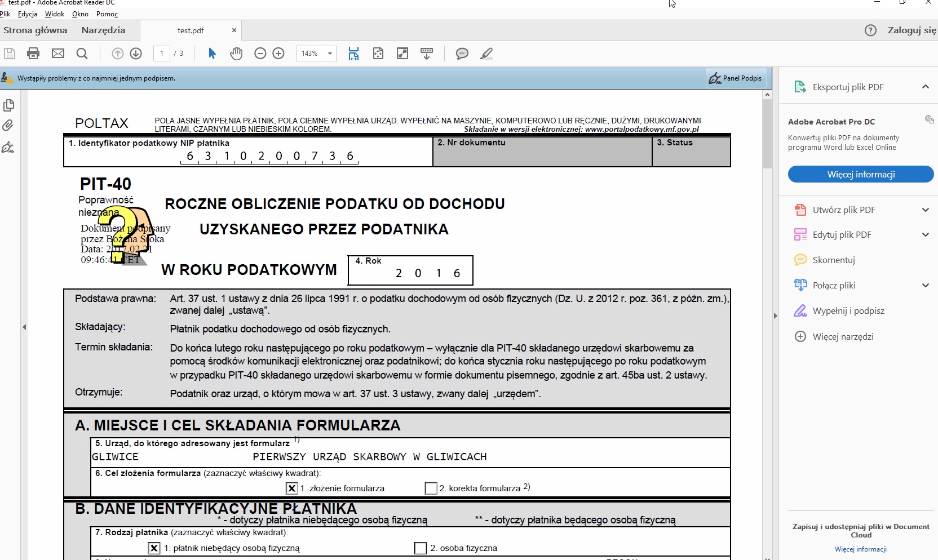The height and width of the screenshot is (560, 938).
Task: Open Więcej narzędzi in tools pane
Action: coord(843,336)
